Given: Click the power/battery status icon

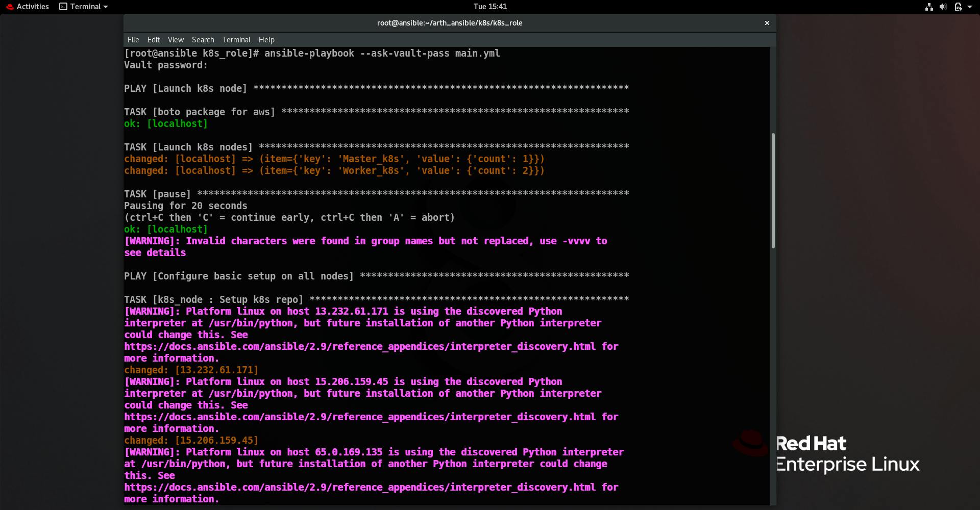Looking at the screenshot, I should tap(958, 7).
